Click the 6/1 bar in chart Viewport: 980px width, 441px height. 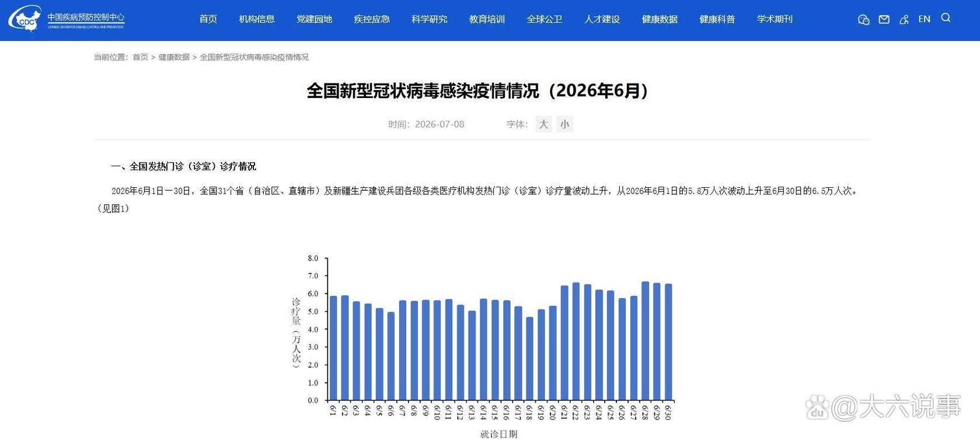pyautogui.click(x=333, y=348)
